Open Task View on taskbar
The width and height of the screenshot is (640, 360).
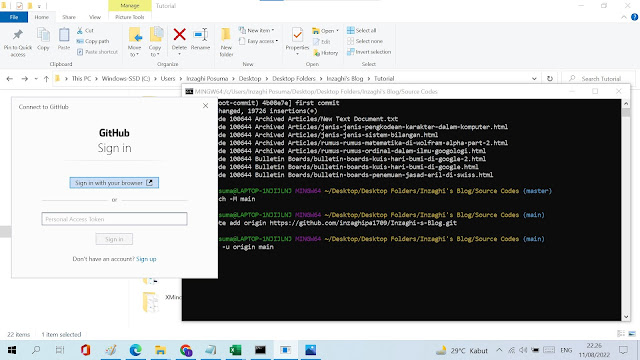(x=60, y=350)
